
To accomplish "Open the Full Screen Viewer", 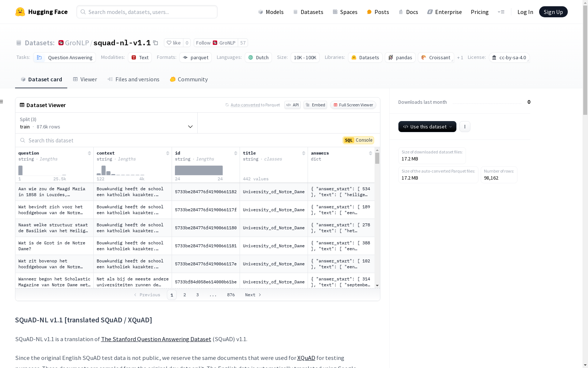I will click(353, 105).
